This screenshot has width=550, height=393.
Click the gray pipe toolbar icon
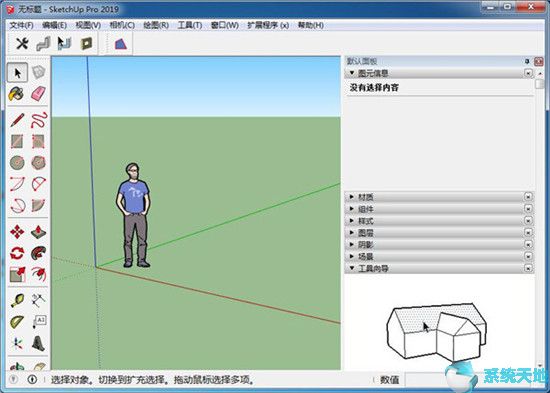(43, 44)
